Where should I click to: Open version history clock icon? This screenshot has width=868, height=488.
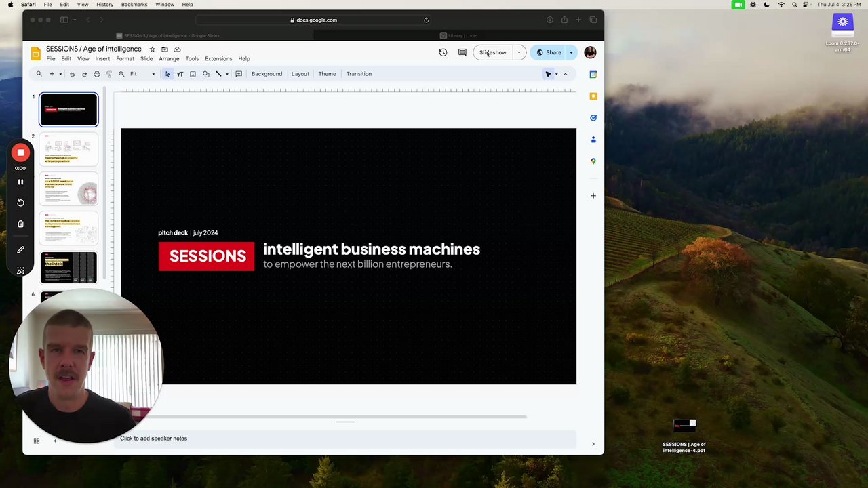443,52
